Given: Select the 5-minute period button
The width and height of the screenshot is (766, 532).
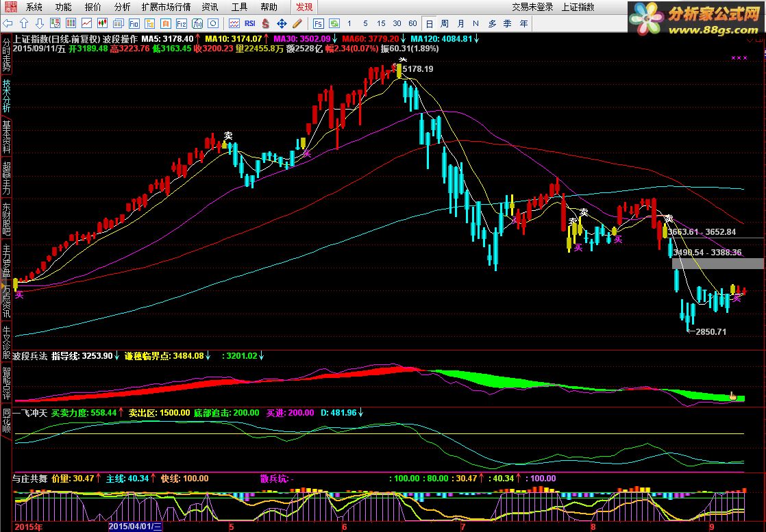Looking at the screenshot, I should click(365, 23).
